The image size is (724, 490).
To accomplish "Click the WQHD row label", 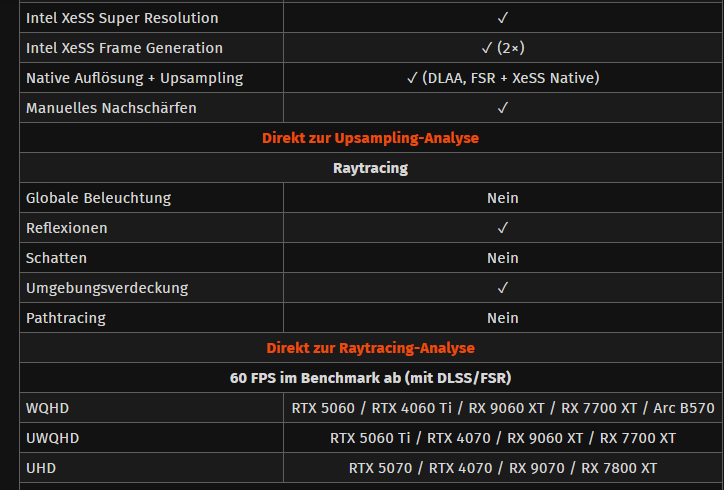I will pos(48,408).
